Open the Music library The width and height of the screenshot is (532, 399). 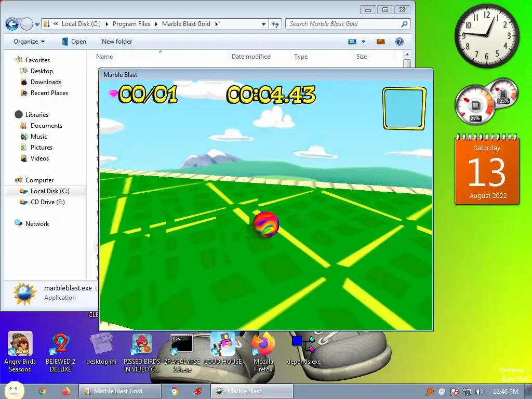click(x=34, y=137)
